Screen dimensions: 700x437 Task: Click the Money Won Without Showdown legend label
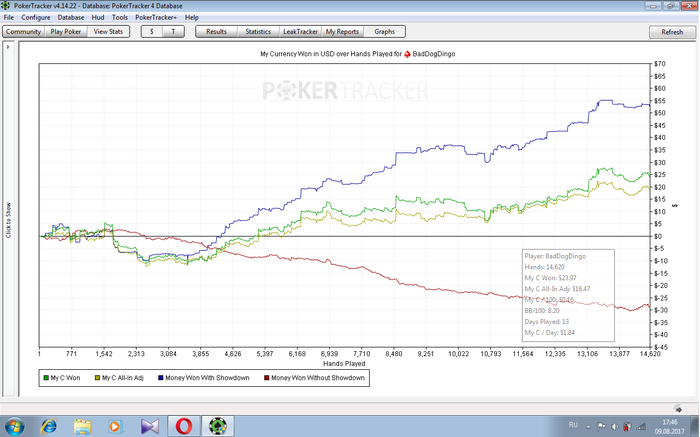tap(318, 378)
